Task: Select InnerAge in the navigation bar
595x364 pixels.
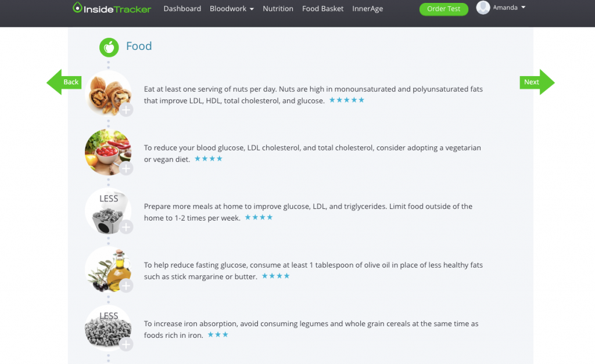Action: pos(367,9)
